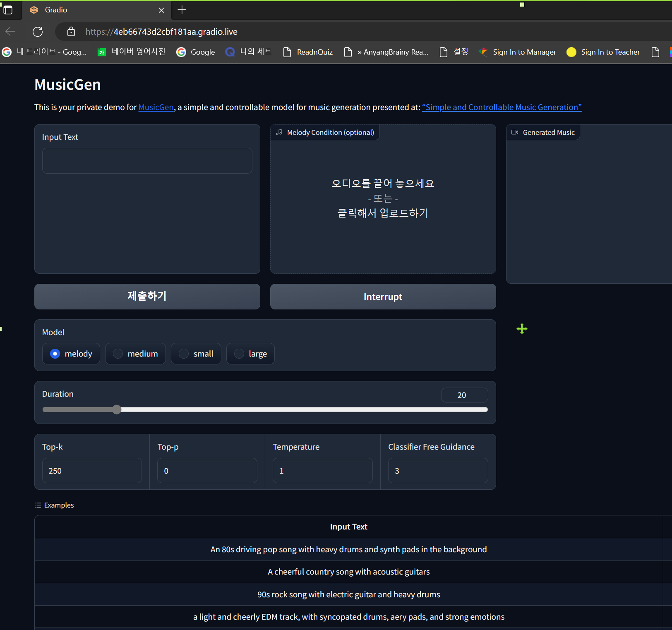Select the 80s driving pop song example
The width and height of the screenshot is (672, 630).
(349, 549)
